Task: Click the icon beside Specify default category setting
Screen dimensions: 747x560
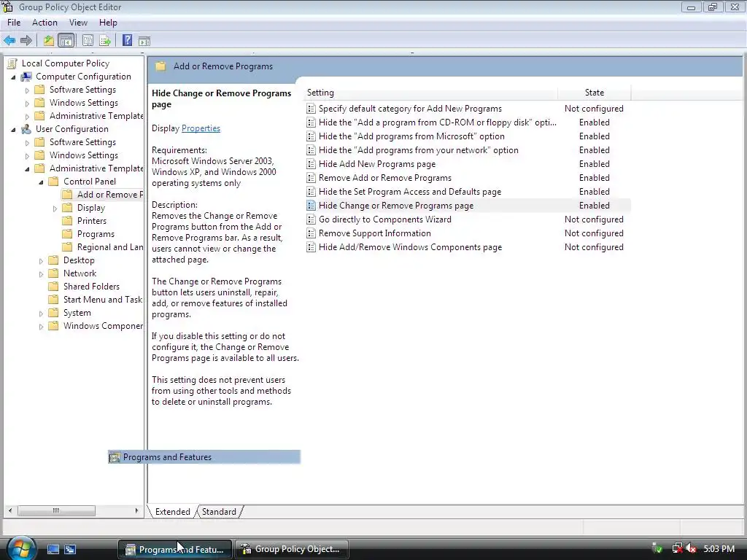Action: coord(311,109)
